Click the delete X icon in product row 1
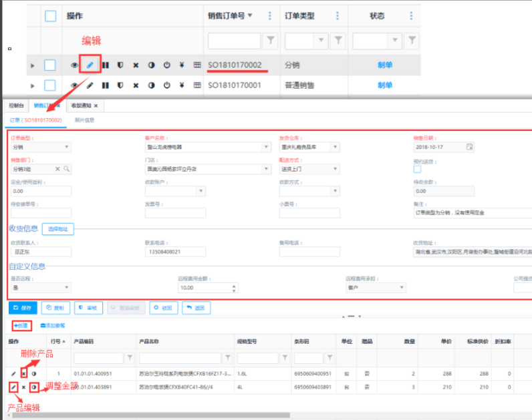The width and height of the screenshot is (532, 420). tap(23, 373)
